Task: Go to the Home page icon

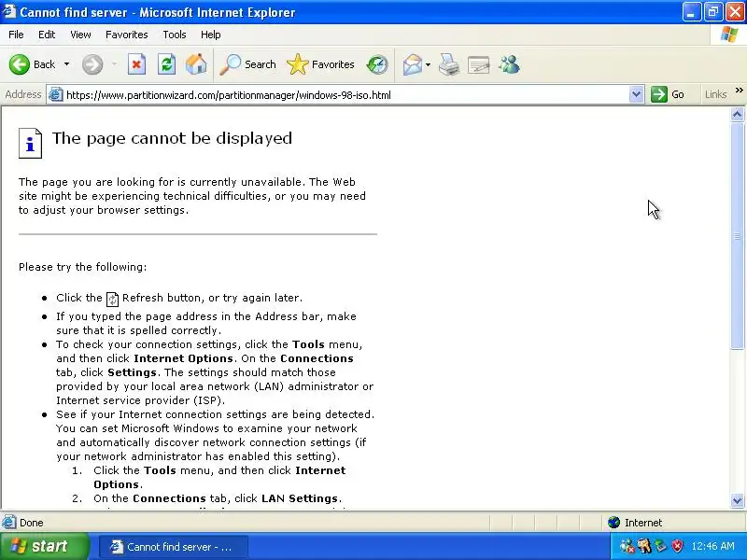Action: [x=196, y=64]
